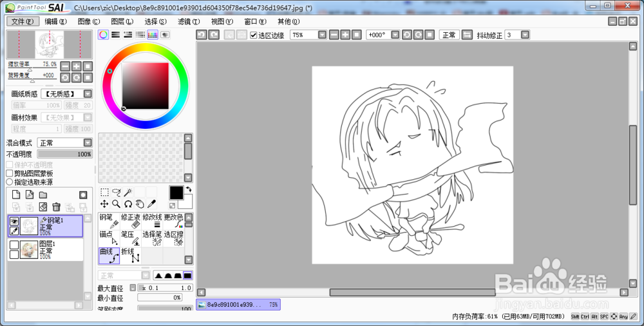Zoom out with the toolbar minus button
This screenshot has height=326, width=644.
334,35
